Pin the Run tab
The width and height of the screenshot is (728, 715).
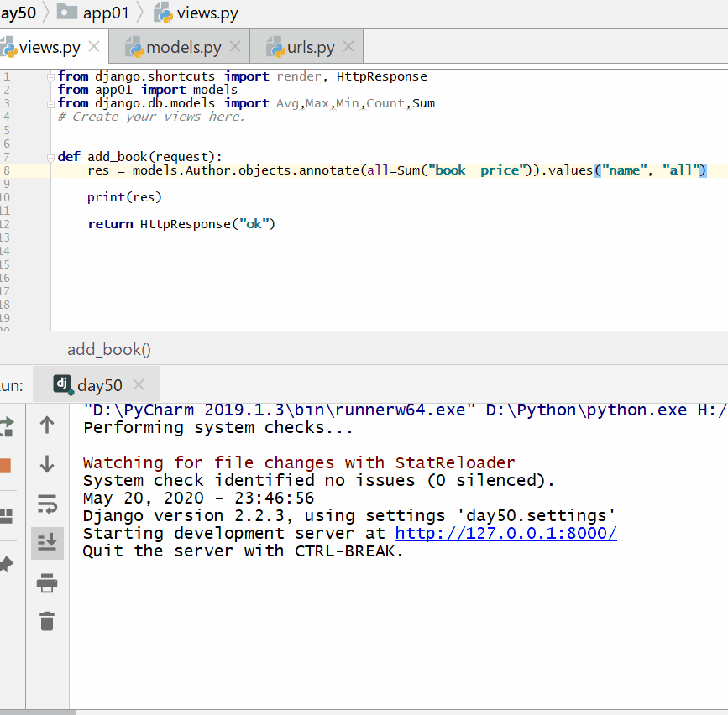tap(5, 564)
